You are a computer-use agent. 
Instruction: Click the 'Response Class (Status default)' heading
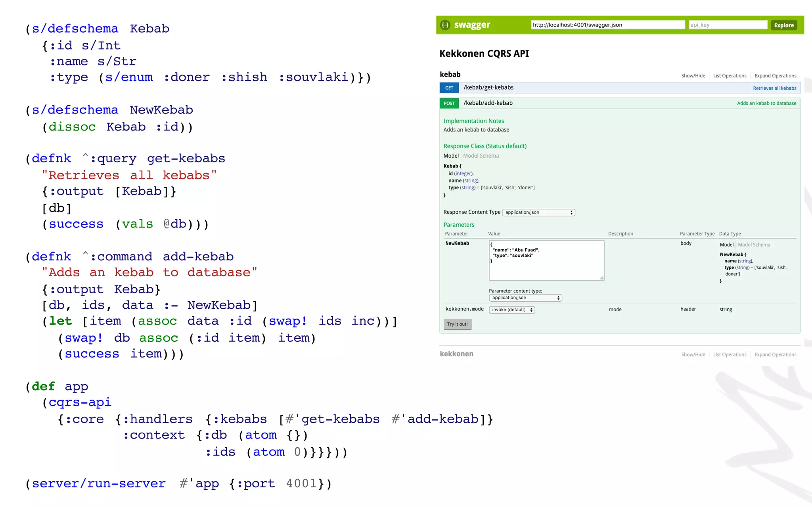485,146
